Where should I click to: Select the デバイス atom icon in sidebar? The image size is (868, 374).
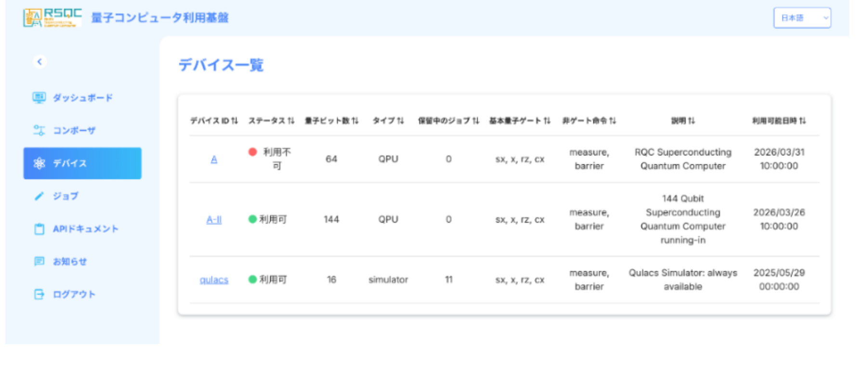39,163
